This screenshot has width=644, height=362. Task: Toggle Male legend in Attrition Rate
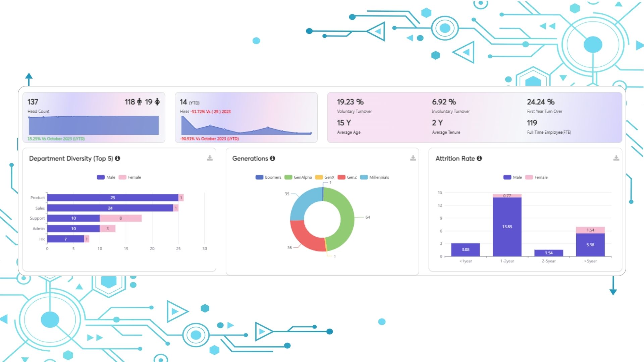click(x=513, y=177)
